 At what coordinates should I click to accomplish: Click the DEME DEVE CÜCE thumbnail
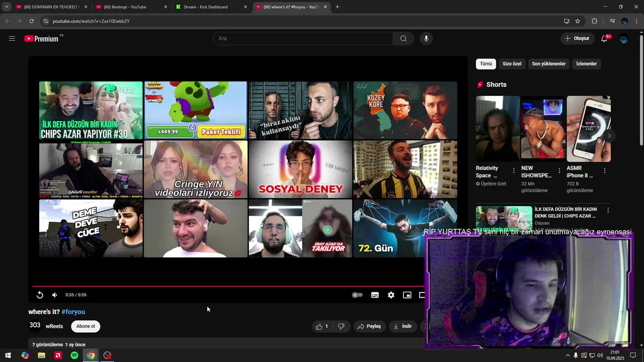pyautogui.click(x=91, y=228)
